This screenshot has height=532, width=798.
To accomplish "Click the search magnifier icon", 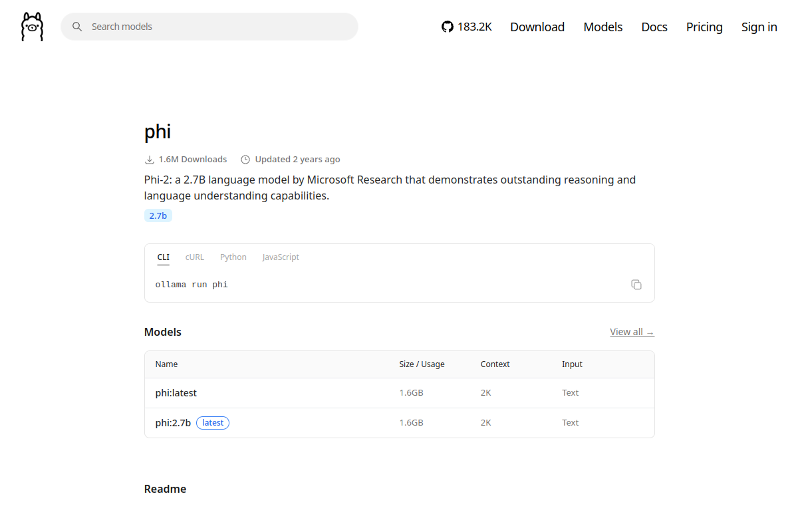I will tap(77, 27).
